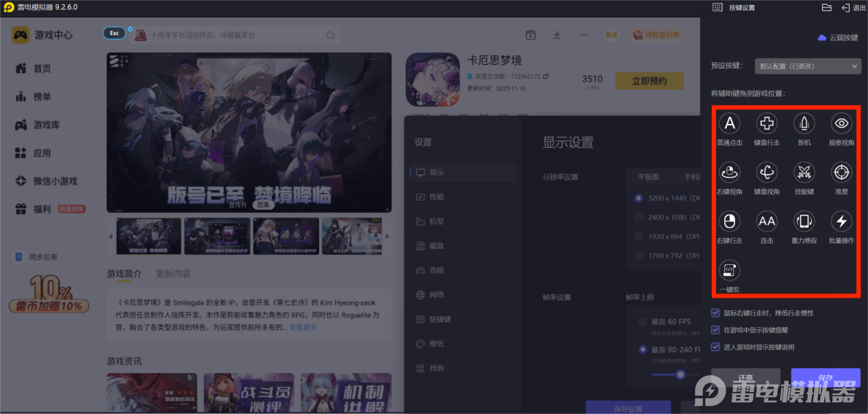
Task: Toggle 进入游戏时显示按键说明 checkbox
Action: point(716,347)
